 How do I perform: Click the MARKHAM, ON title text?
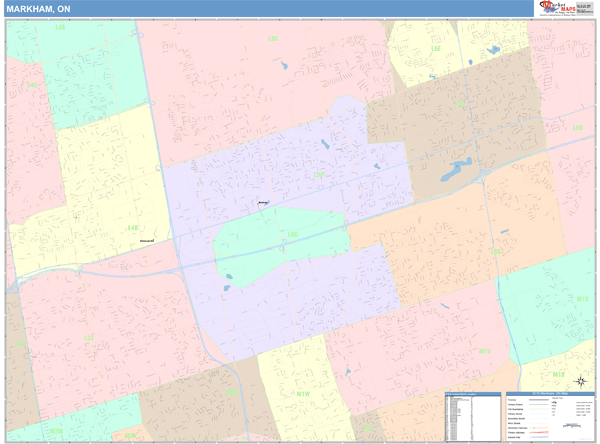(x=38, y=9)
